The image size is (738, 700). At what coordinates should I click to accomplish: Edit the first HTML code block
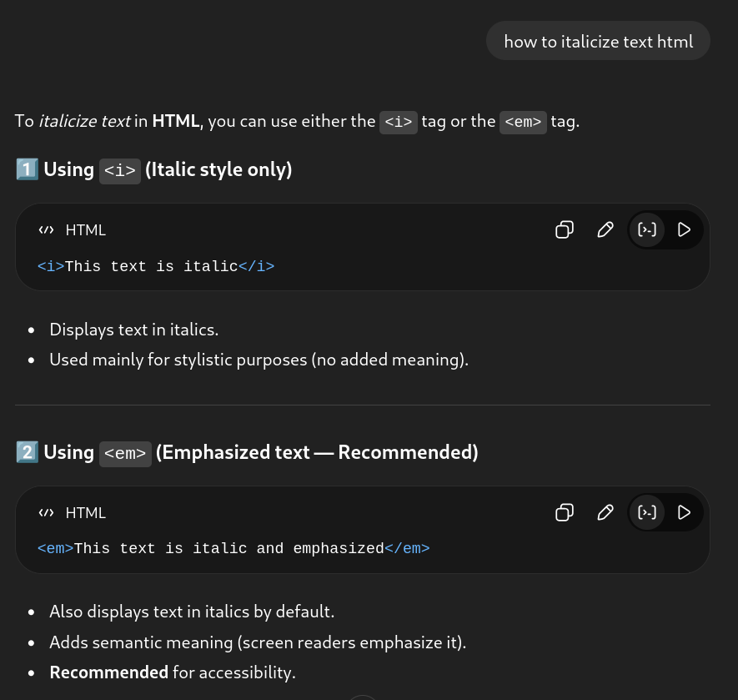coord(605,230)
